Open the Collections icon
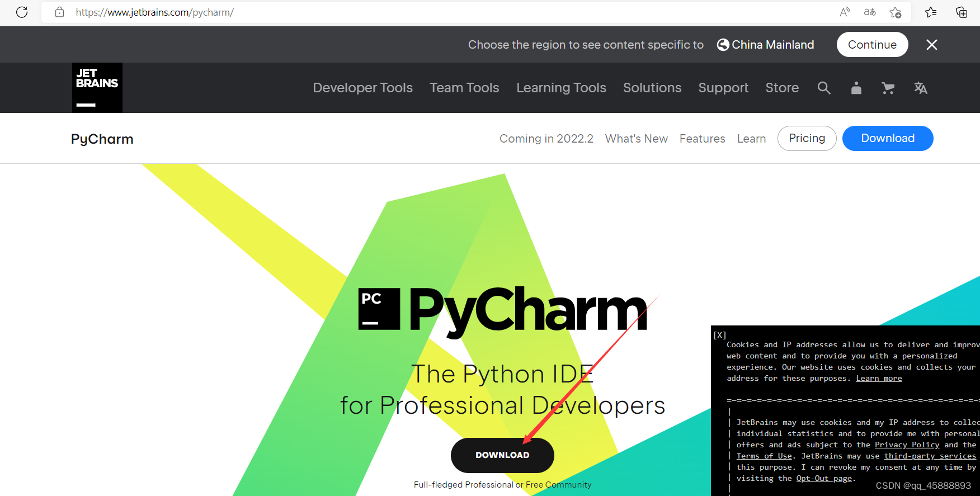980x496 pixels. (x=962, y=12)
